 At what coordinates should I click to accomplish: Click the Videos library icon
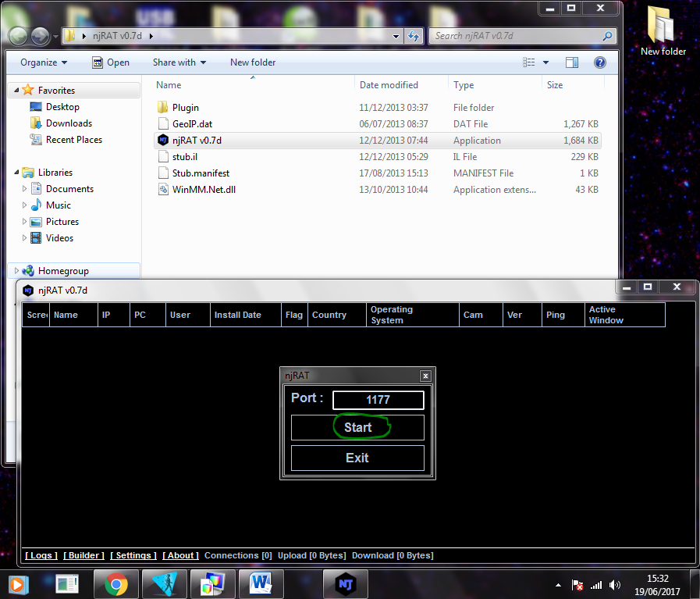36,238
